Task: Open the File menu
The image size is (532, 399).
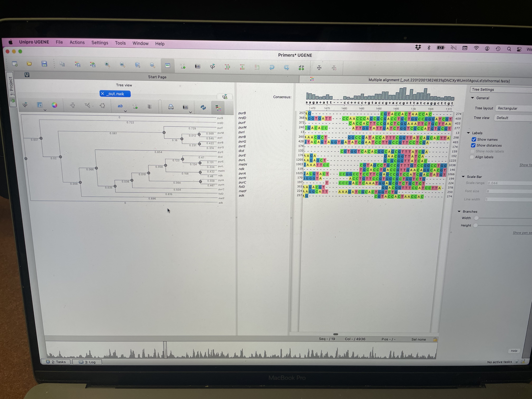Action: [x=59, y=42]
